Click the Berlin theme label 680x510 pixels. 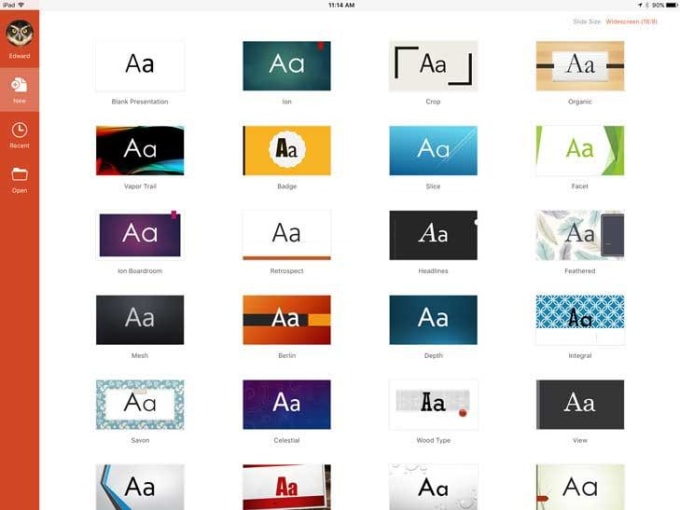tap(286, 355)
